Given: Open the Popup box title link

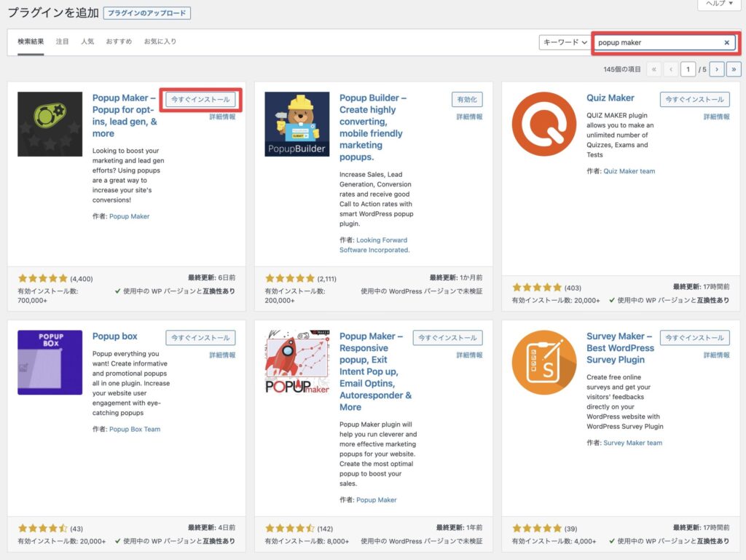Looking at the screenshot, I should pos(114,336).
